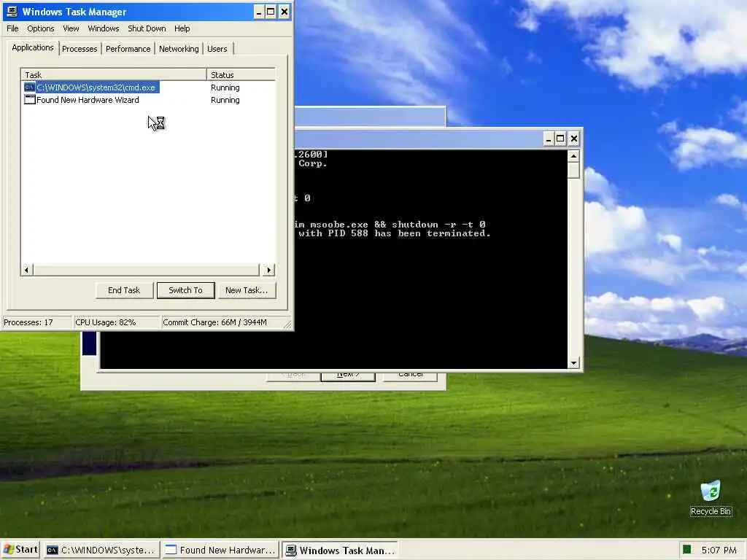Click the CPU Usage: 82% status text
This screenshot has width=747, height=560.
106,322
